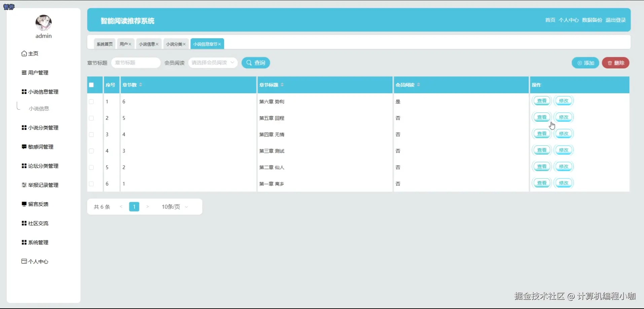Focus the 章节标题 search input

[136, 63]
